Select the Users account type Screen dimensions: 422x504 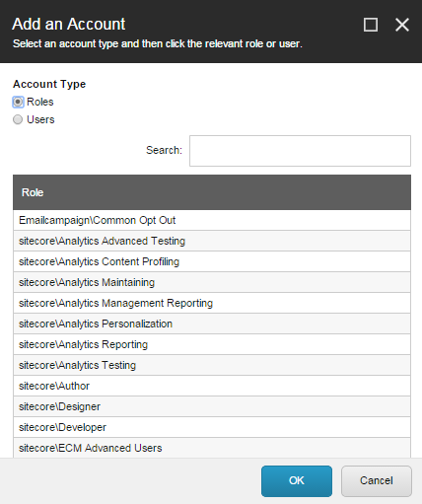coord(18,119)
